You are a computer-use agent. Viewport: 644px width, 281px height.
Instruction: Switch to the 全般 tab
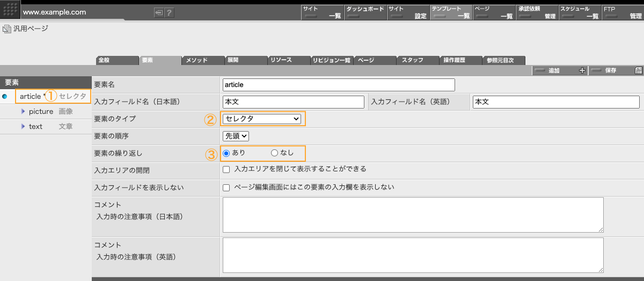tap(118, 60)
